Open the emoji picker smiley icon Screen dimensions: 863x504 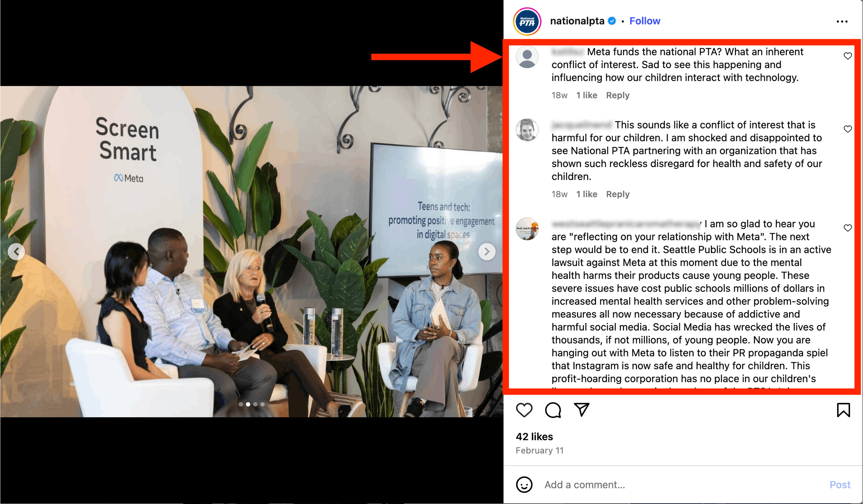pos(524,484)
